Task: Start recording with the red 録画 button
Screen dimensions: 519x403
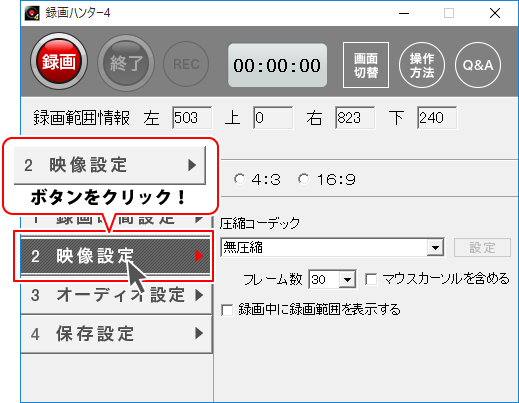Action: (59, 61)
